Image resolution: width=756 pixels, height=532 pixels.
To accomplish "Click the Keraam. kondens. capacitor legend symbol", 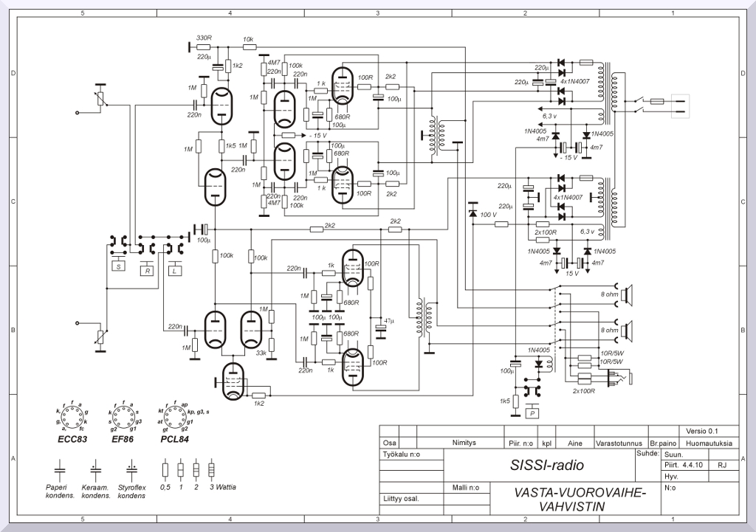I will click(95, 468).
